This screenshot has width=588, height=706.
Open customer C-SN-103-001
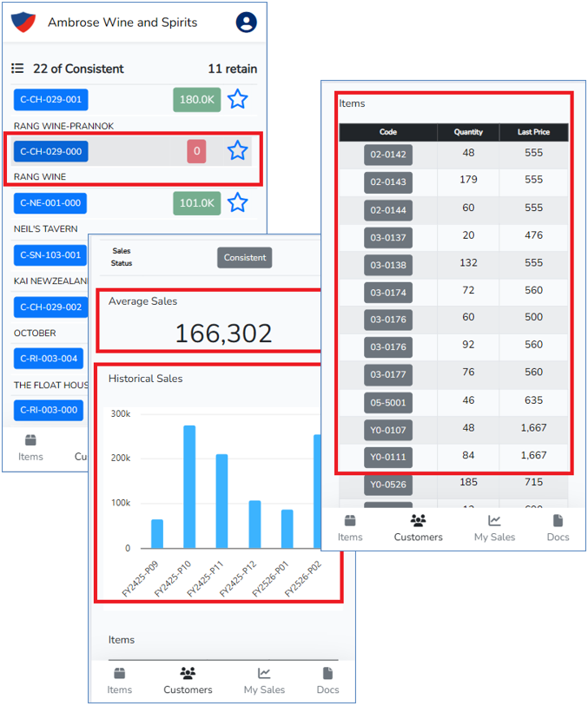(x=50, y=255)
